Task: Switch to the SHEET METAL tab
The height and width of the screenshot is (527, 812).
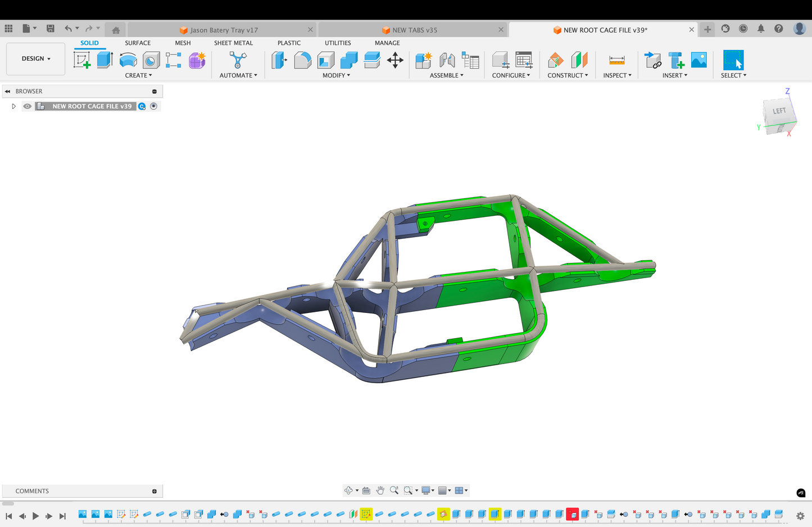Action: 233,43
